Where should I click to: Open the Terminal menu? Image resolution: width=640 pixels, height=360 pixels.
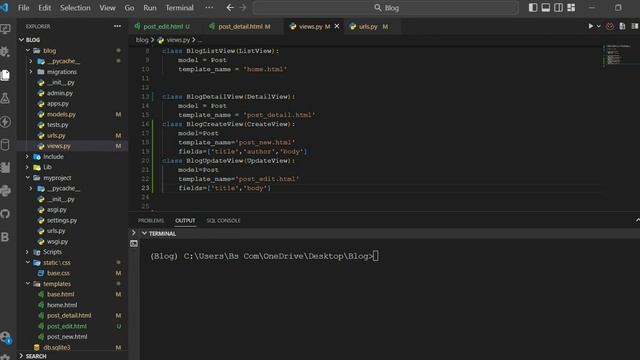coord(179,8)
